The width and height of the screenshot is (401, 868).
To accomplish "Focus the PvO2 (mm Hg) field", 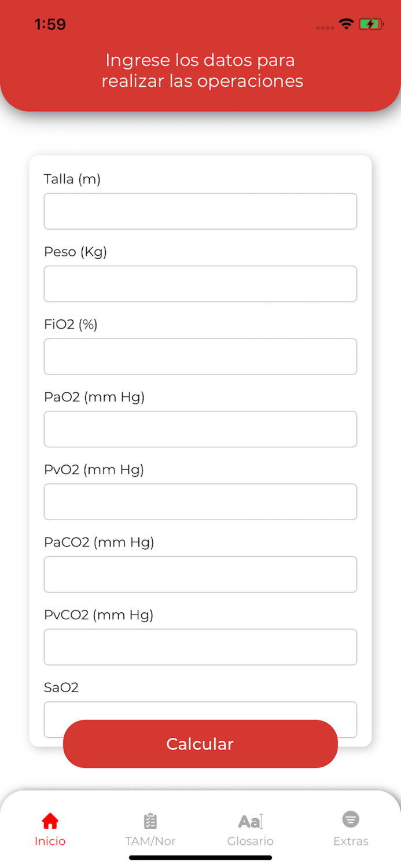I will [200, 502].
